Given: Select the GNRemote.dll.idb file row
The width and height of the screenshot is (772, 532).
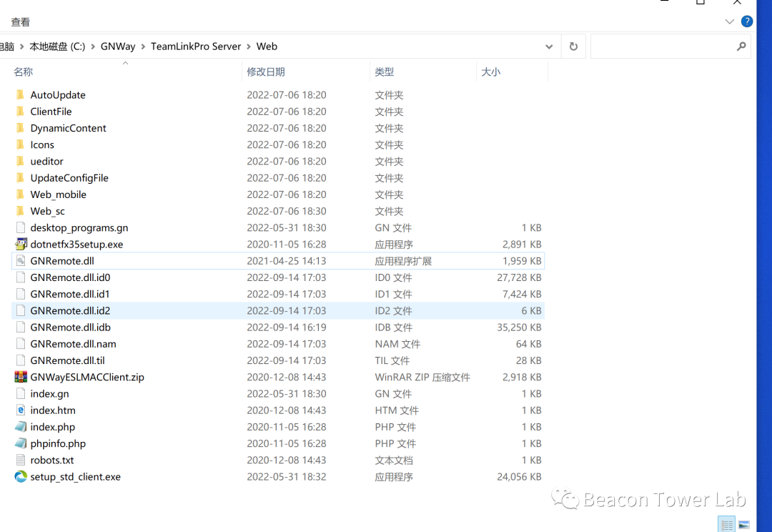Looking at the screenshot, I should click(70, 327).
